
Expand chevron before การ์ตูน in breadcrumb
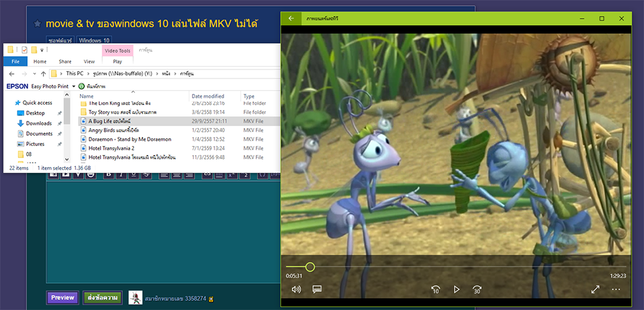pos(176,74)
